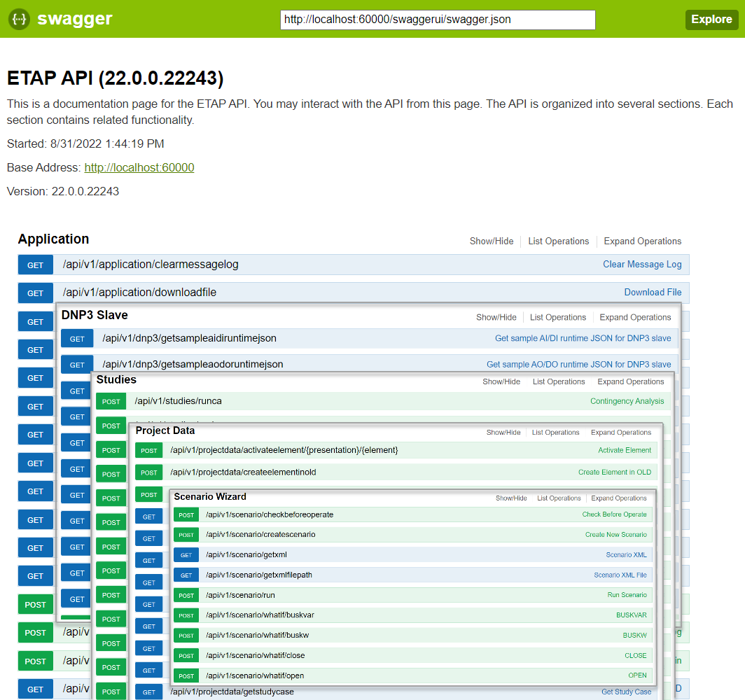Click the swagger.json URL input field
Screen dimensions: 745x700
(x=438, y=20)
